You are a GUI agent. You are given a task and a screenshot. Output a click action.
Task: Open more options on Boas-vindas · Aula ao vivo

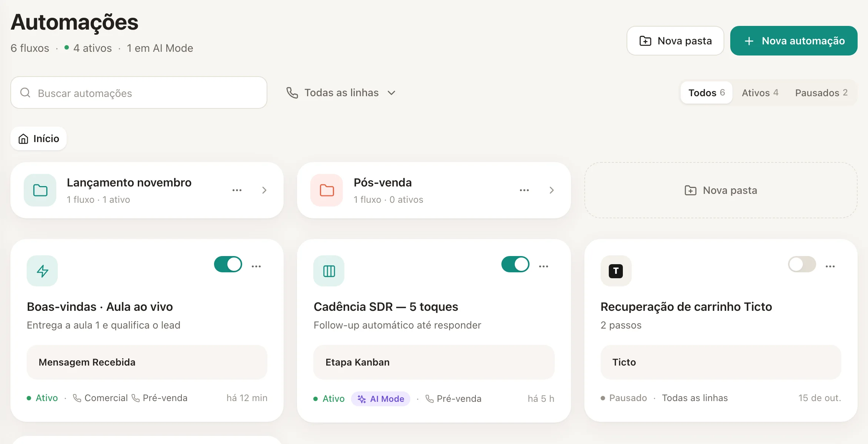[256, 266]
